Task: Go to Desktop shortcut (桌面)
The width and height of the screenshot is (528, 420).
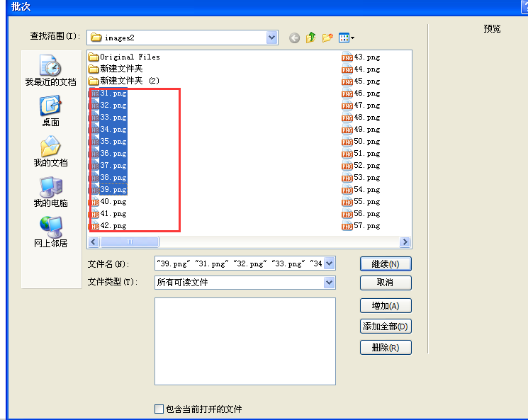Action: (50, 110)
